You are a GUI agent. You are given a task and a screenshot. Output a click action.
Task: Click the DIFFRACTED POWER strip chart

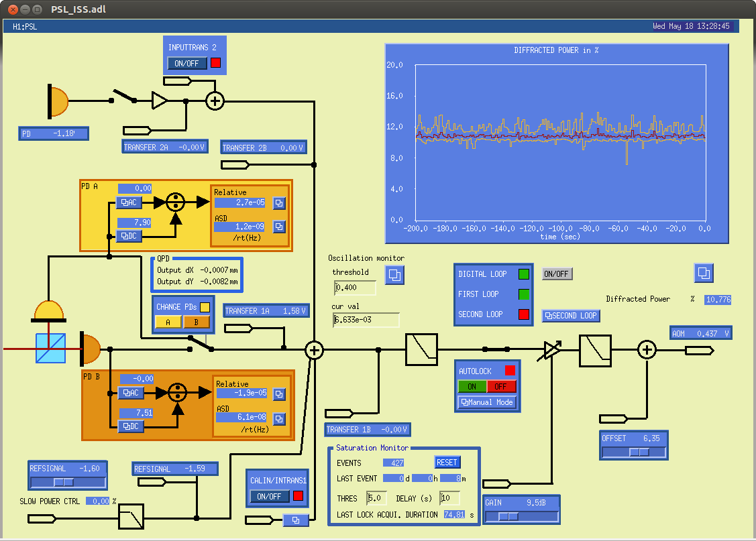click(x=556, y=143)
